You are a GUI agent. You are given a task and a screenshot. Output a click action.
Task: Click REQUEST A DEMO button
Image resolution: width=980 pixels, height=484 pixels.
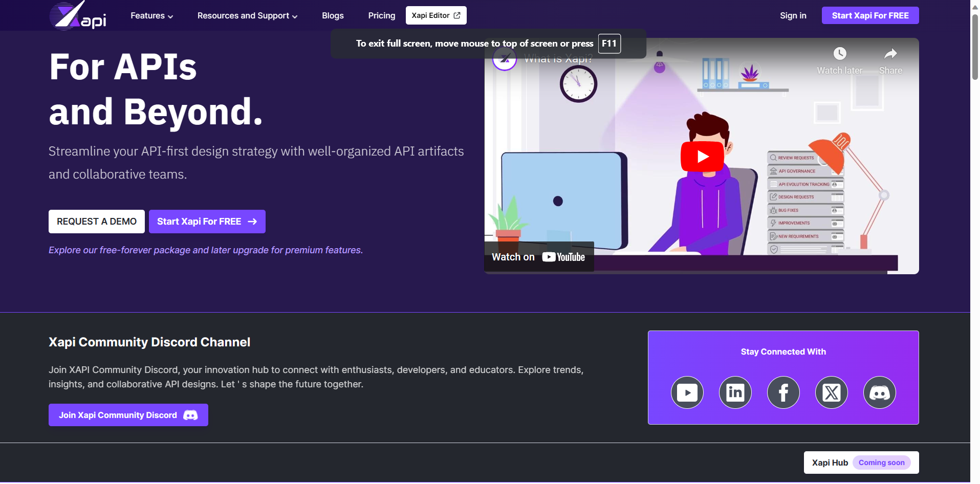click(x=97, y=222)
